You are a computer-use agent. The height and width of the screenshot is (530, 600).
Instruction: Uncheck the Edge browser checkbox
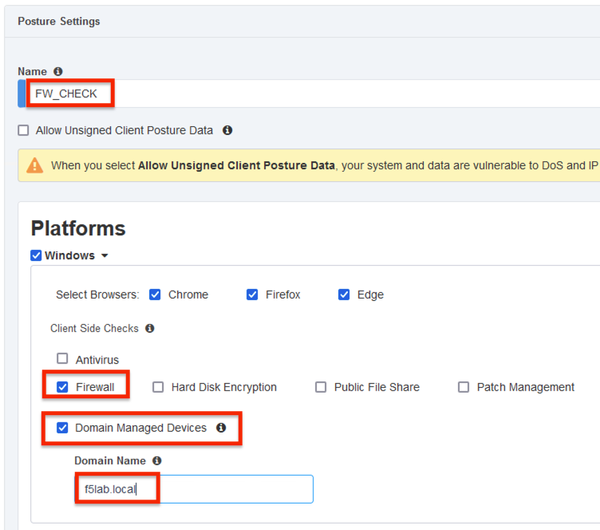coord(344,295)
